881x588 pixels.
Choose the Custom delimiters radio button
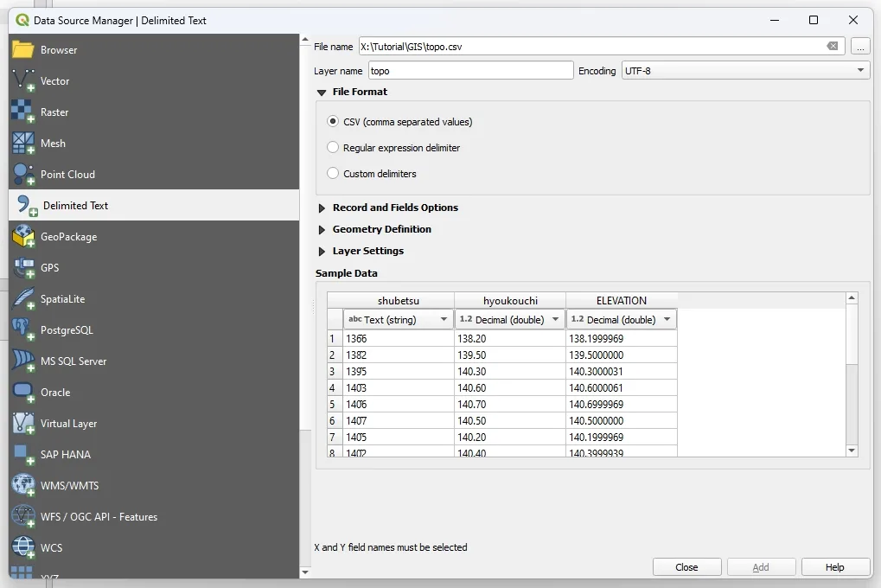[x=333, y=174]
